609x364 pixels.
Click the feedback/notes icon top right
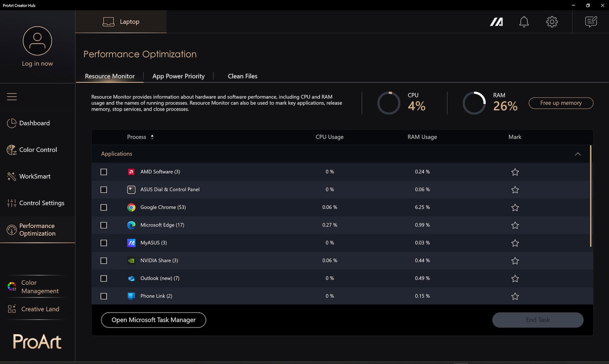point(591,22)
